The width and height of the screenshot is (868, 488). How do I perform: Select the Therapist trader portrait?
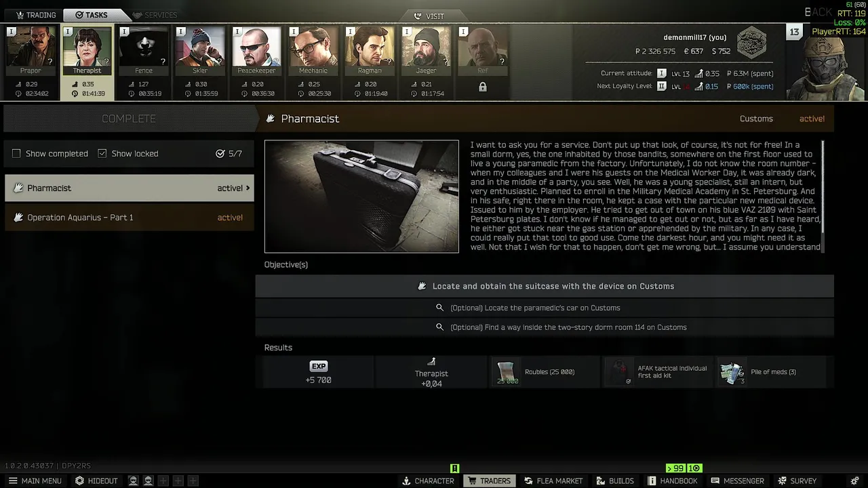(x=87, y=50)
